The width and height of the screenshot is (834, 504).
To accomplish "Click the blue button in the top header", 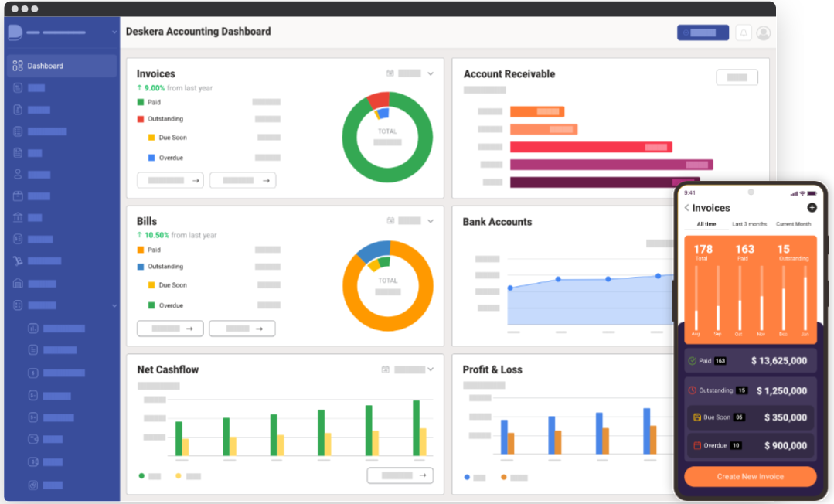I will pyautogui.click(x=702, y=32).
